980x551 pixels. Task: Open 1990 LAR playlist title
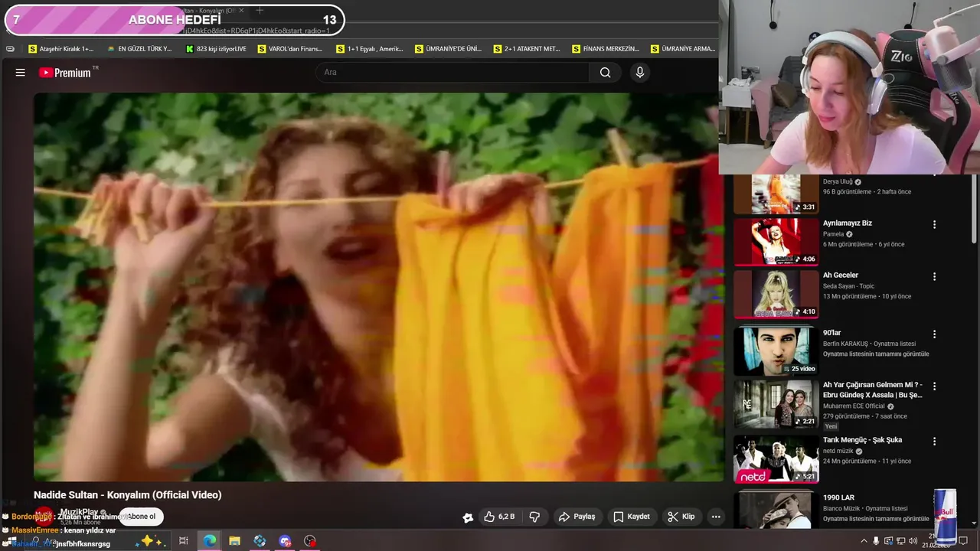pyautogui.click(x=838, y=497)
